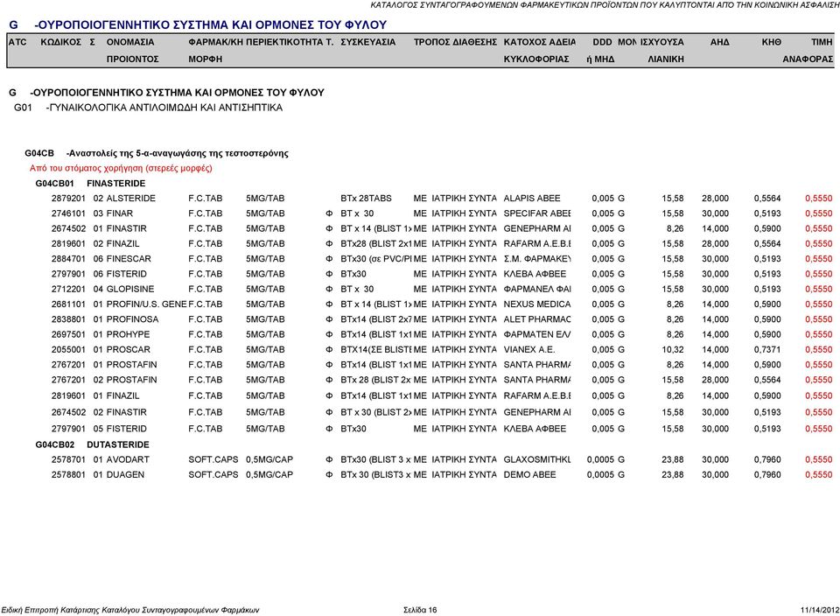Select the 10,32 retail price value
The width and height of the screenshot is (840, 616).
point(673,350)
